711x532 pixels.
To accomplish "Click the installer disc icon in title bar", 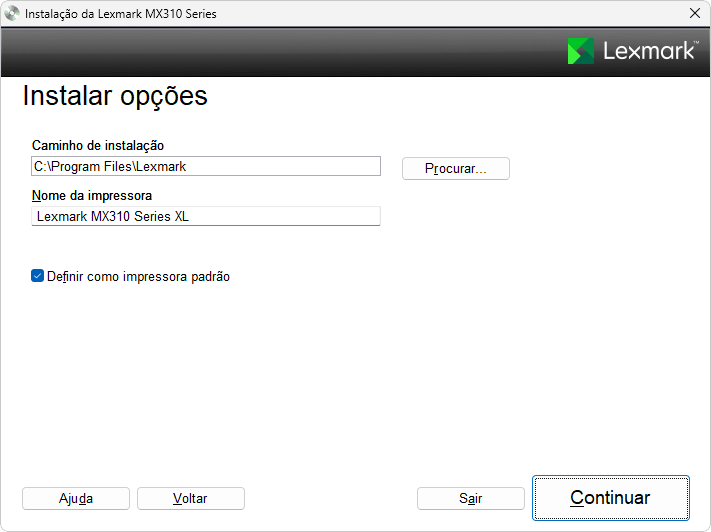I will 12,13.
